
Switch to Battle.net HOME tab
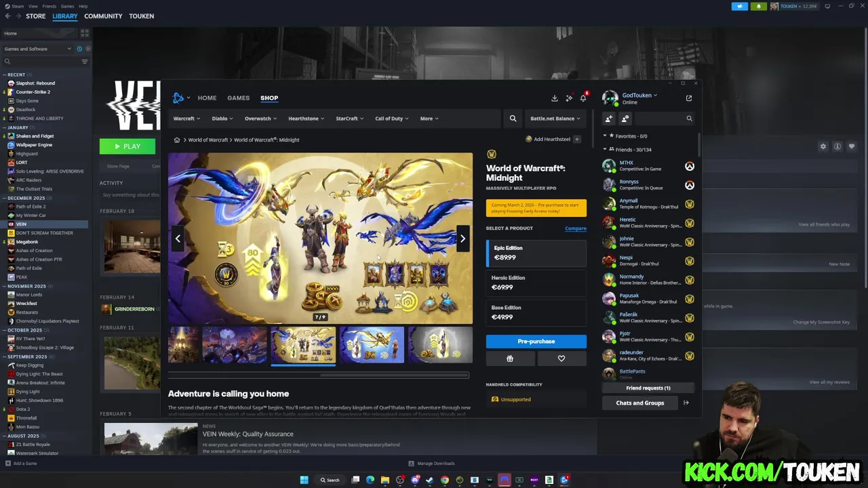pos(207,98)
